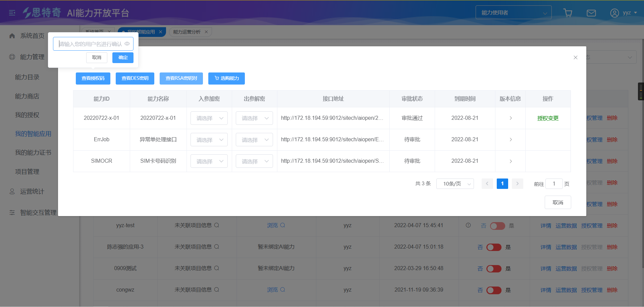Click 确定 in the username popover
644x307 pixels.
[123, 57]
